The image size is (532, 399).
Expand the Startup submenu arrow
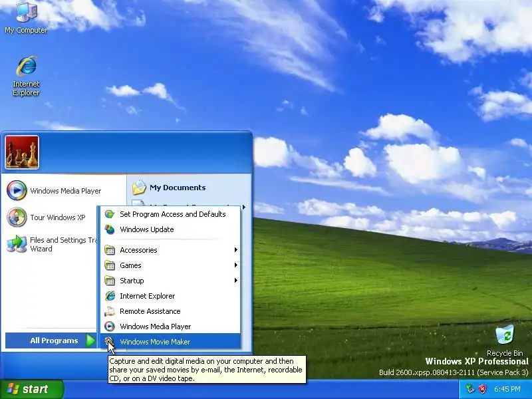[x=236, y=281]
